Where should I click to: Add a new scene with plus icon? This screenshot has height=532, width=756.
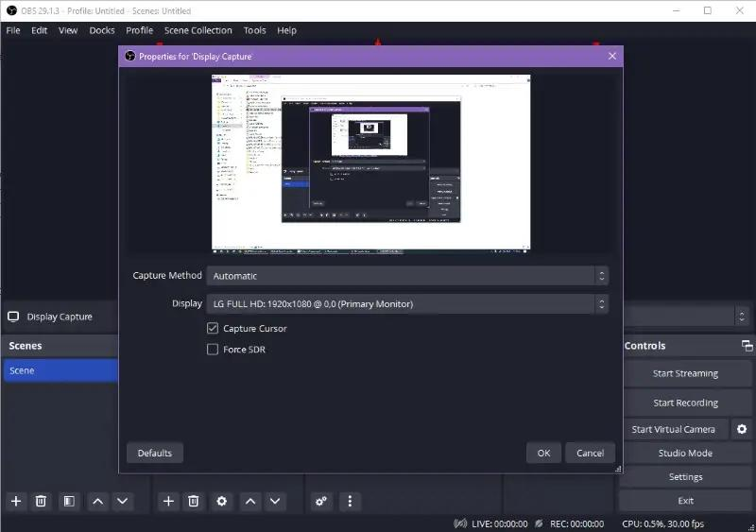(x=16, y=501)
